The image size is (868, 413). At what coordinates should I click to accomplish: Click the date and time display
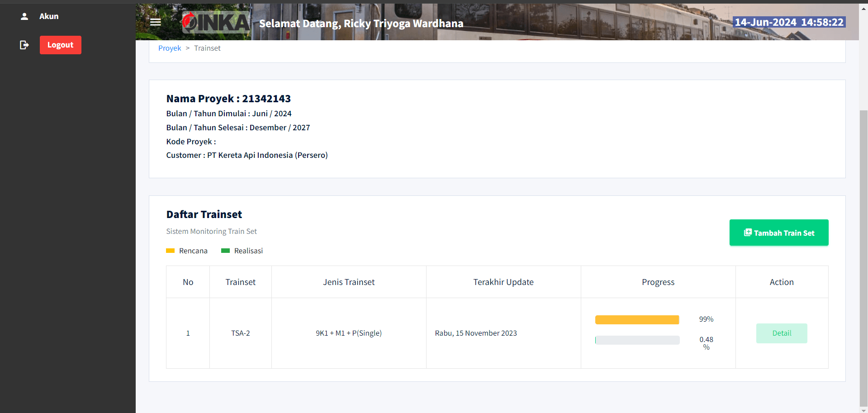point(789,22)
